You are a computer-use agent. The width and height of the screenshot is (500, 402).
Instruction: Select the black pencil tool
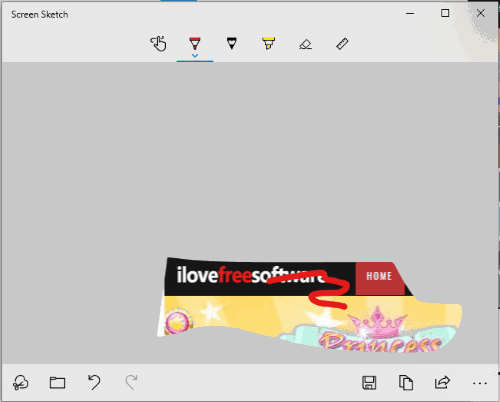click(x=232, y=44)
